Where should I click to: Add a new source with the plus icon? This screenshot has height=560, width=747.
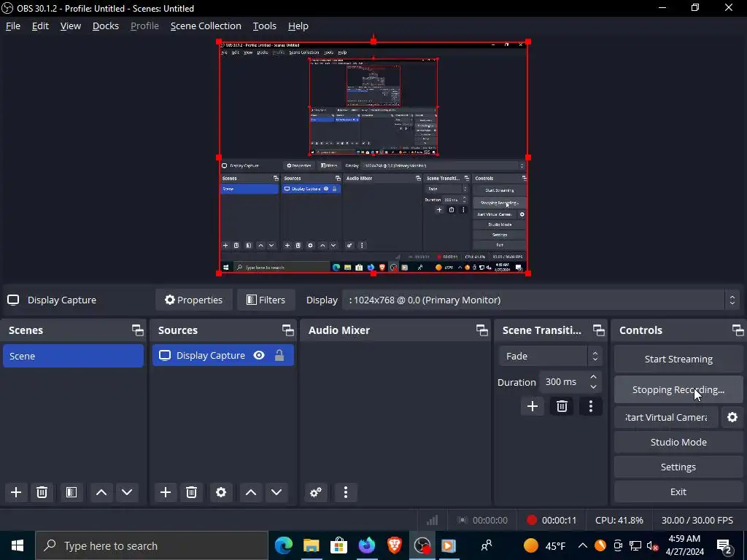[x=166, y=492]
